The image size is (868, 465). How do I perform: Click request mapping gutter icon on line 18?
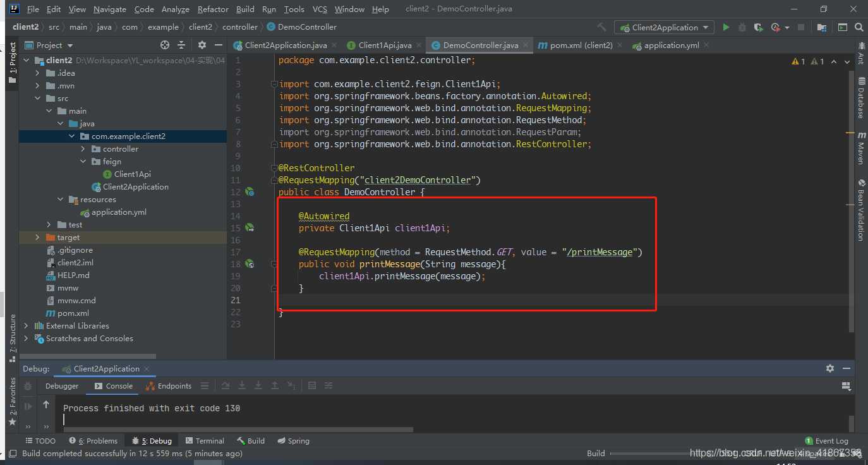pos(250,263)
